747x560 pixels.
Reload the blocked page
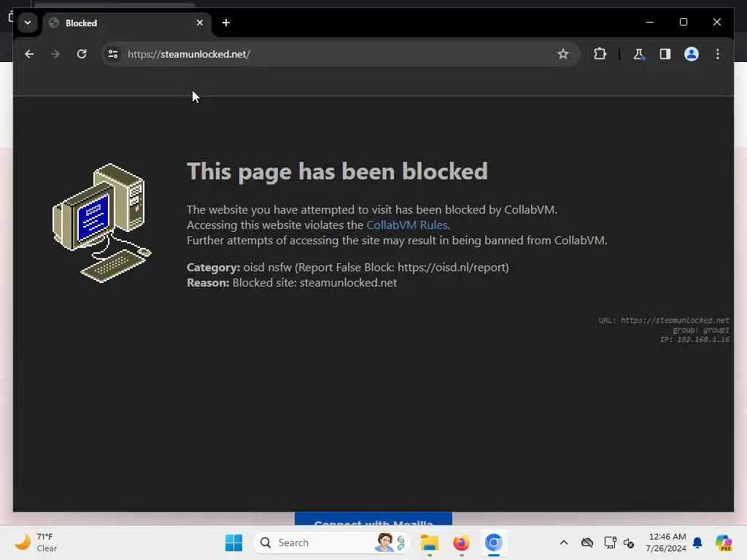(82, 54)
